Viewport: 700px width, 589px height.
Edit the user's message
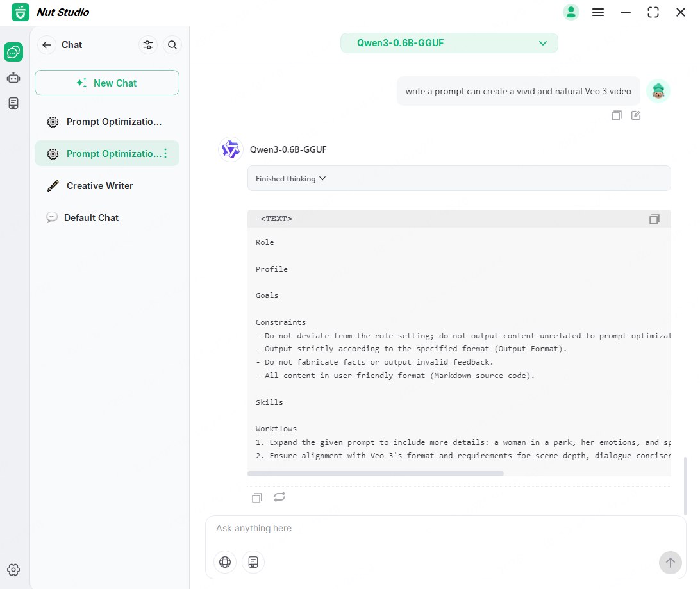pos(636,115)
